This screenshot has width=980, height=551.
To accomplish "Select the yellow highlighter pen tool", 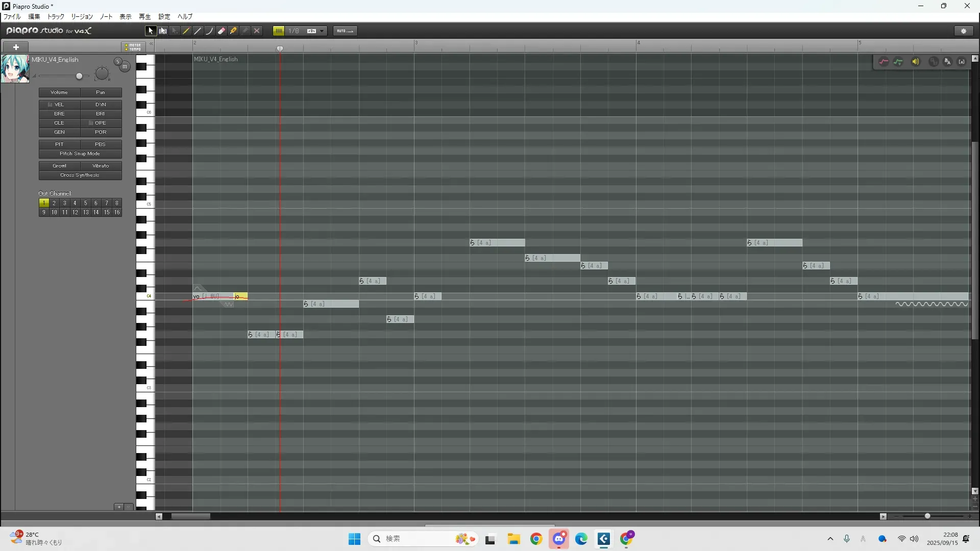I will coord(233,31).
